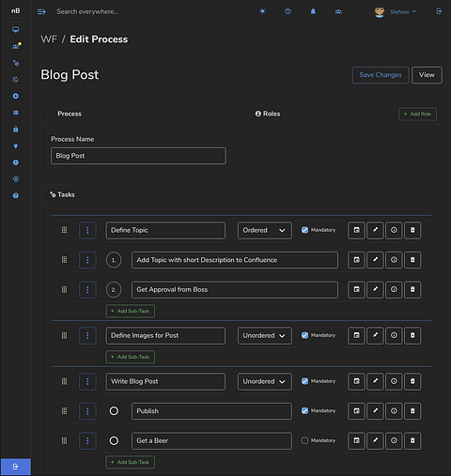451x476 pixels.
Task: Enable the Mandatory checkbox for Get a Beer
Action: (304, 440)
